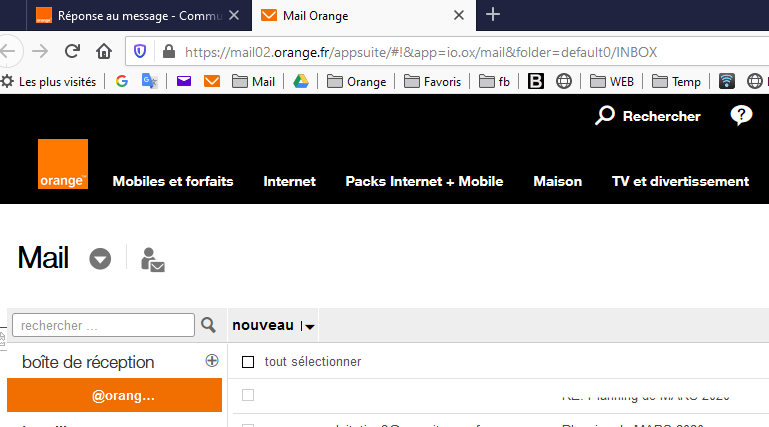Tick the first message checkbox

tap(248, 395)
